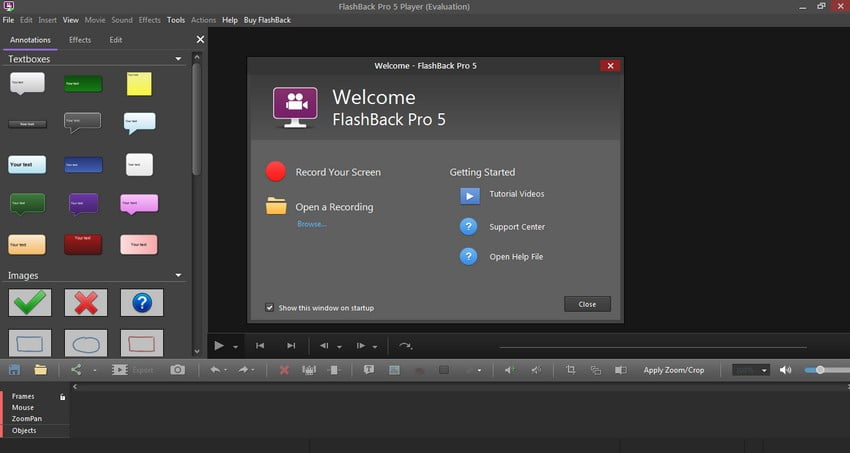This screenshot has width=850, height=453.
Task: Click the Browse... link
Action: (312, 224)
